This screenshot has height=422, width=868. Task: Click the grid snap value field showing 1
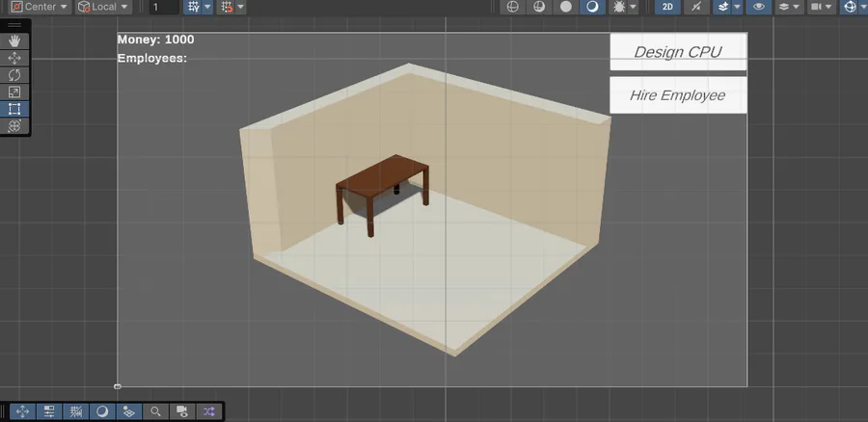click(164, 7)
